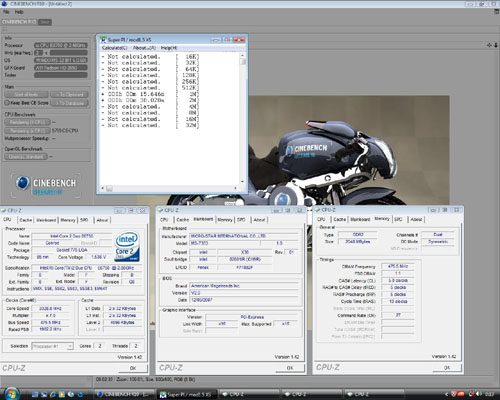Open the Processor selection dropdown in CPU-Z
Screen dimensions: 500x400
click(52, 346)
